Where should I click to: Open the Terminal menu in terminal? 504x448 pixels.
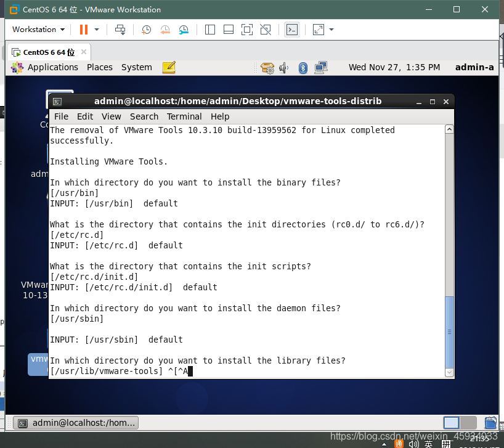point(184,116)
